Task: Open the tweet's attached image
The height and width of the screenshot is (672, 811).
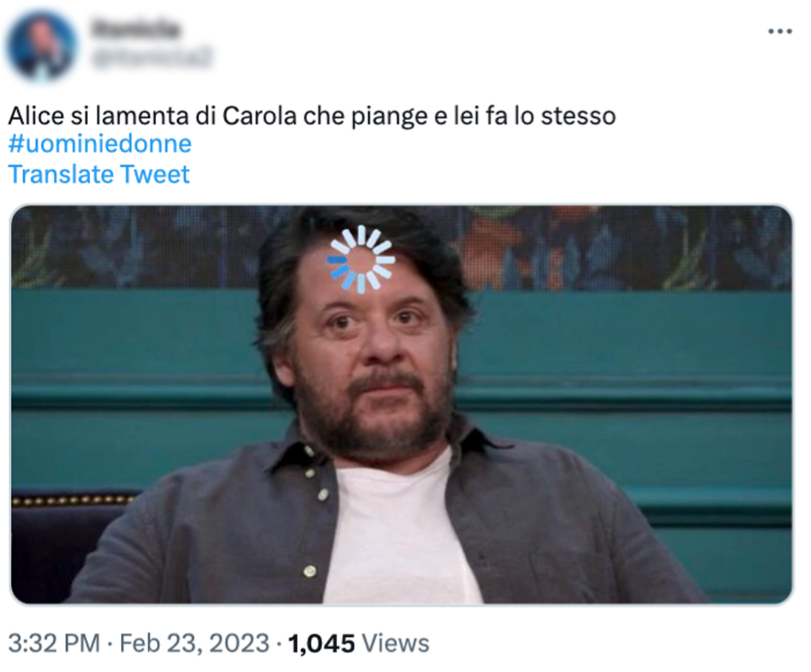Action: pos(401,404)
